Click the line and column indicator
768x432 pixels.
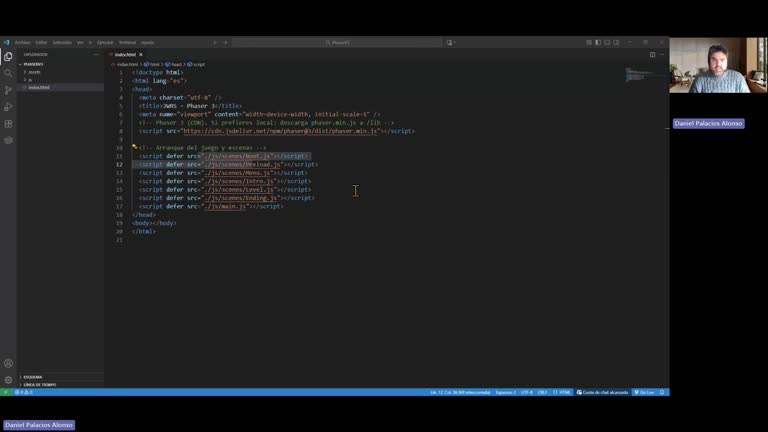[x=460, y=392]
